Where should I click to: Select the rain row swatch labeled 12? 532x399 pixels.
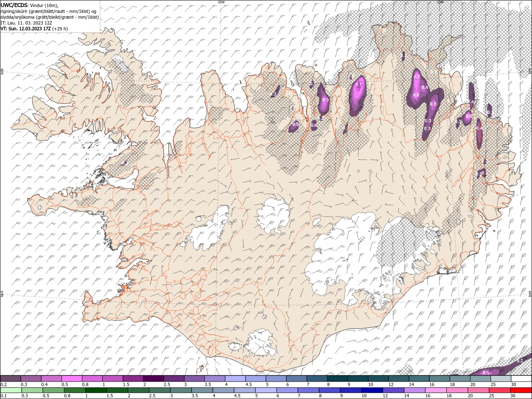click(393, 390)
